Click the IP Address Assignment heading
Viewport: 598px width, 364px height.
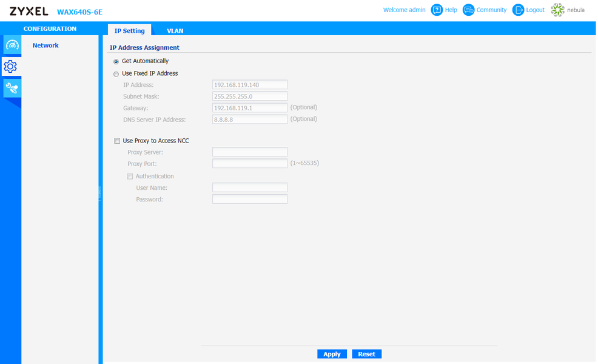[x=144, y=47]
